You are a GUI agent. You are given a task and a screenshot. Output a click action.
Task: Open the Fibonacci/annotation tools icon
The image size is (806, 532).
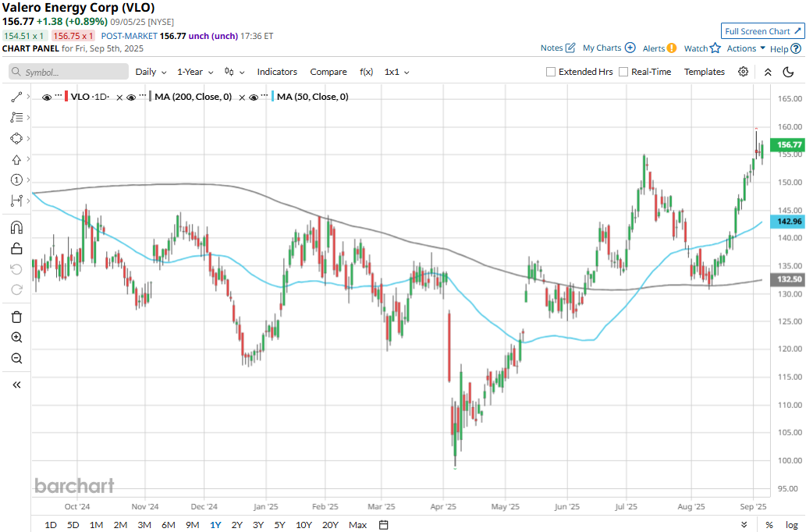tap(16, 118)
